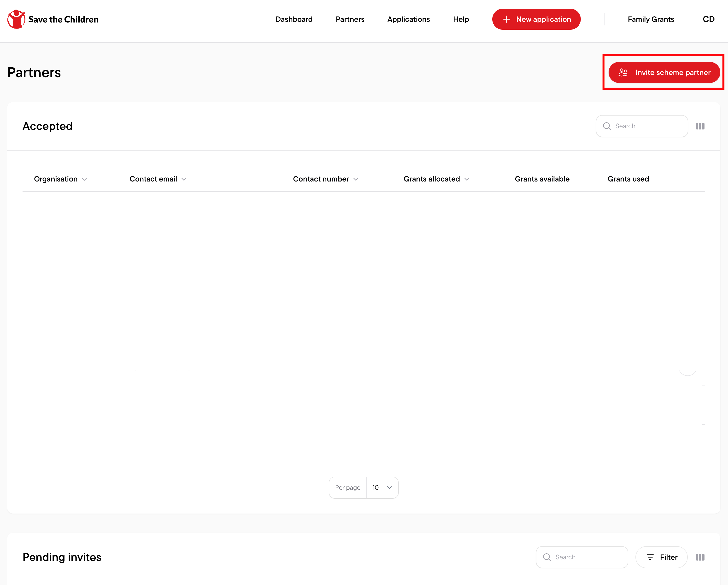Sort by Grants allocated column chevron
The image size is (728, 585).
[x=467, y=179]
